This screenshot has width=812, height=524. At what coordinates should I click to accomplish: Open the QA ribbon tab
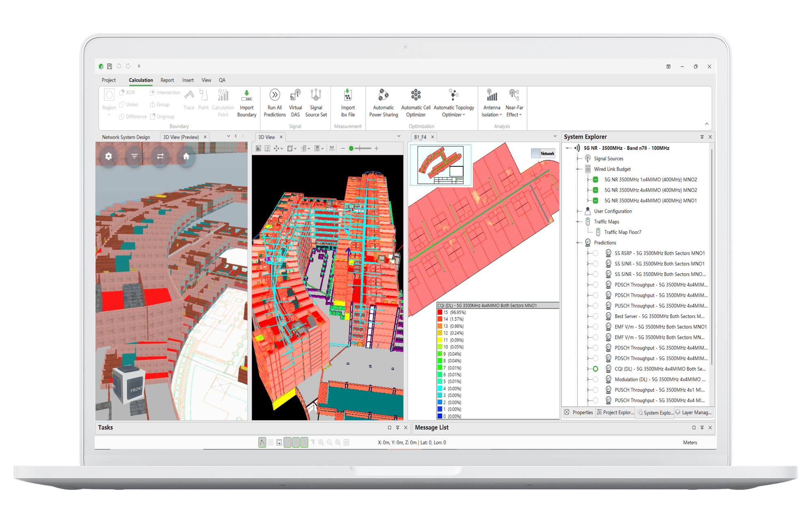[222, 80]
